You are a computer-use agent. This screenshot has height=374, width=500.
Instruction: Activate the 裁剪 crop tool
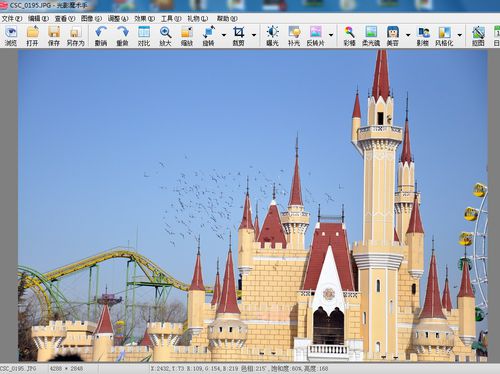(x=238, y=36)
